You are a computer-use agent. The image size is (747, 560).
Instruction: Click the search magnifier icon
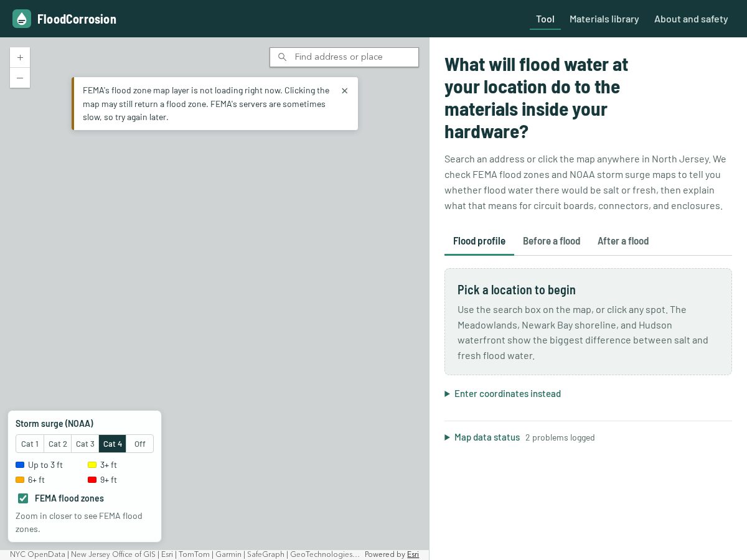point(282,57)
